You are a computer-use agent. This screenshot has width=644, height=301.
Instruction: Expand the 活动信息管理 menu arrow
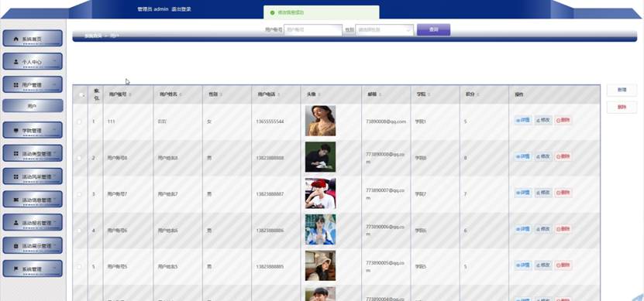(x=54, y=199)
